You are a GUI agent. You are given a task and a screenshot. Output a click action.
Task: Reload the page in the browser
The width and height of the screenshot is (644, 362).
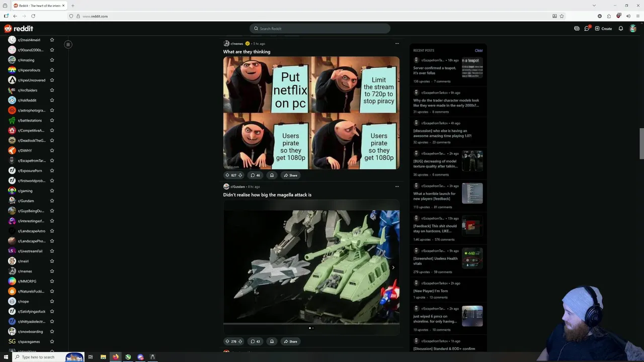tap(33, 16)
